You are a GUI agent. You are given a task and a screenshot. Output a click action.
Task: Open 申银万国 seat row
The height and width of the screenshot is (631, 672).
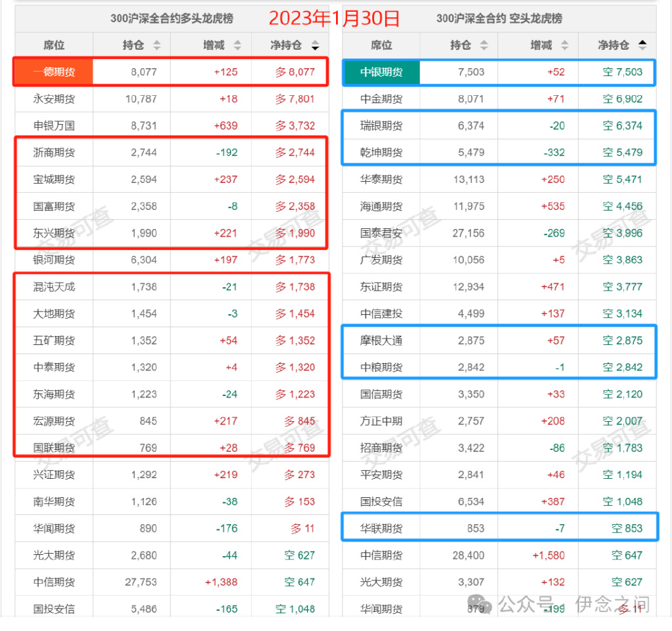(x=171, y=125)
